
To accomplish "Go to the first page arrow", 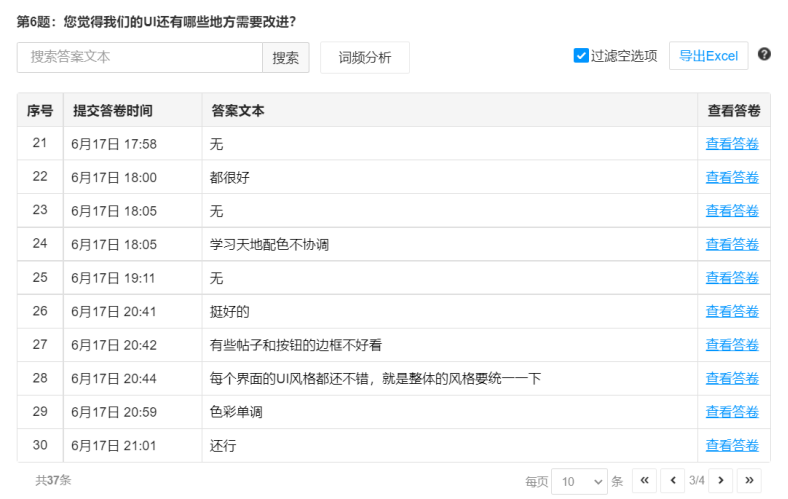I will [645, 480].
